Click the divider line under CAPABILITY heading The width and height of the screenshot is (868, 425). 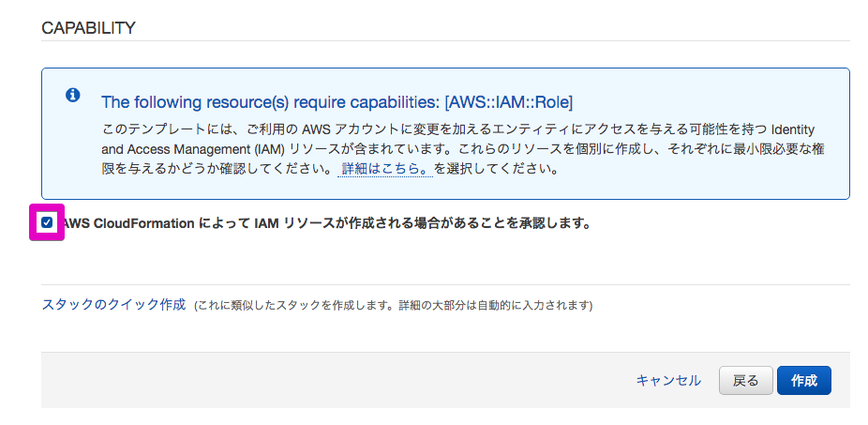pyautogui.click(x=445, y=40)
